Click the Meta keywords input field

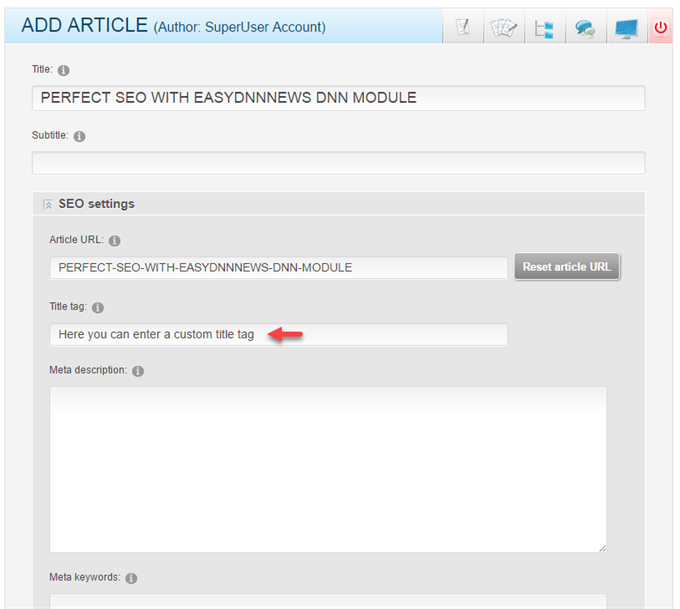[328, 601]
